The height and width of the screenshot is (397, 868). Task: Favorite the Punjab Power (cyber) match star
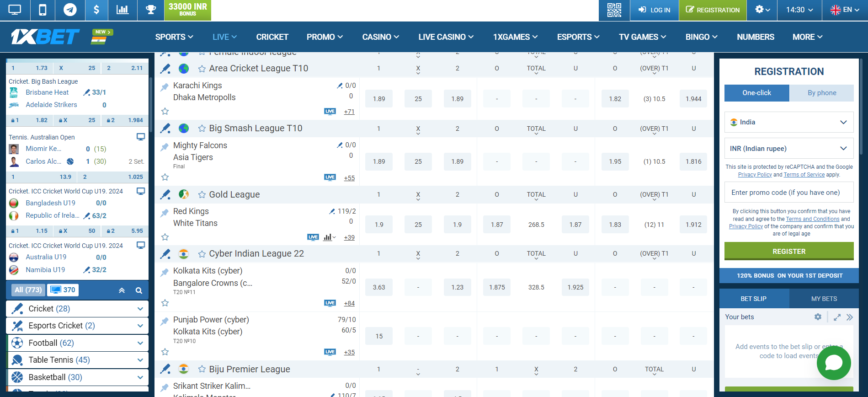click(x=165, y=352)
